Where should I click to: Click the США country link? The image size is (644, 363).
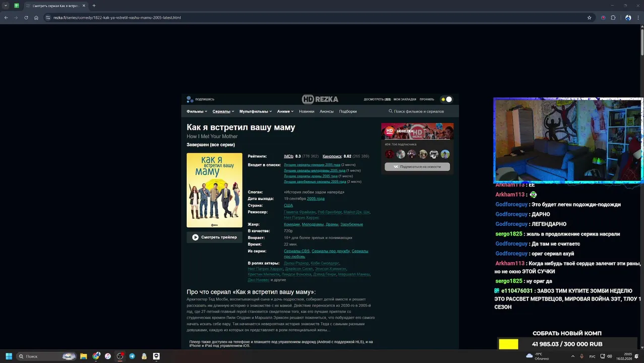pos(288,206)
